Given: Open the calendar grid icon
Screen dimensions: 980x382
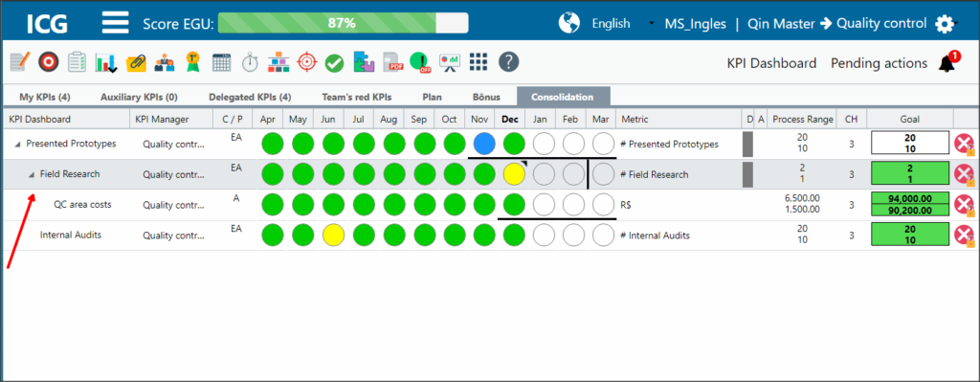Looking at the screenshot, I should pos(222,62).
